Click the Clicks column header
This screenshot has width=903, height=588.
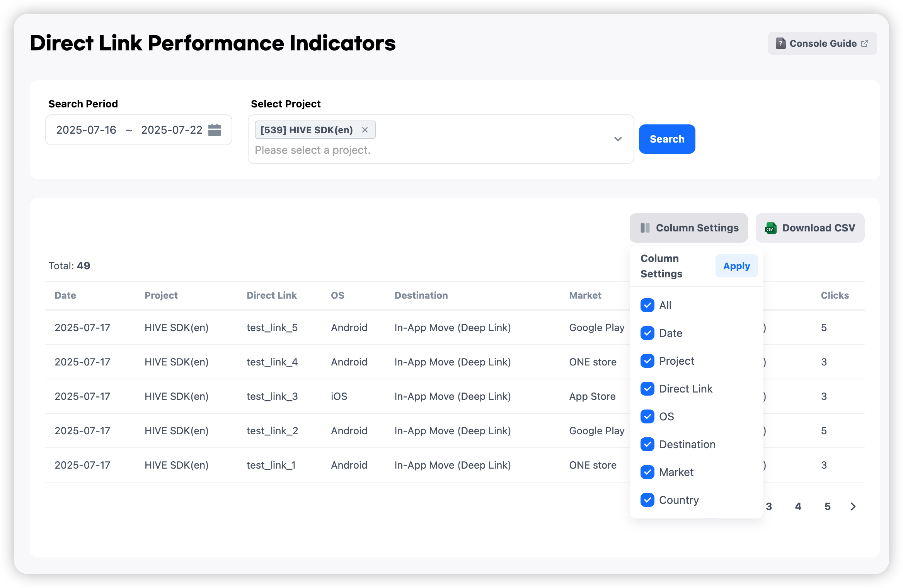point(835,296)
